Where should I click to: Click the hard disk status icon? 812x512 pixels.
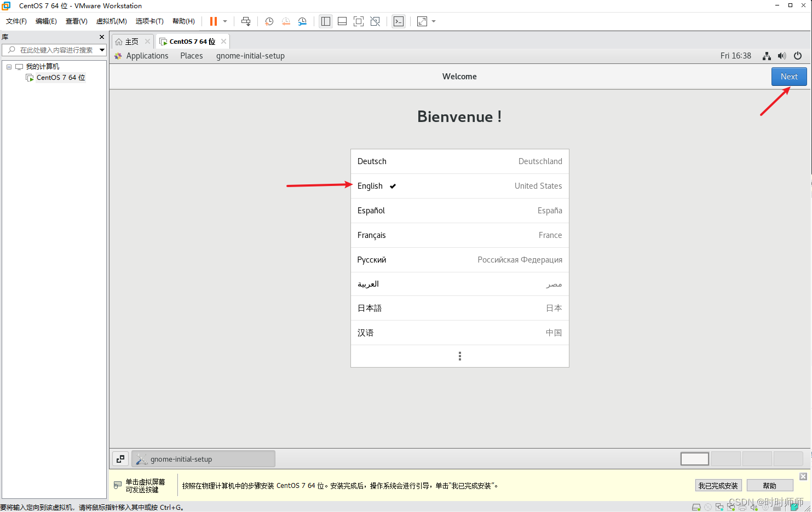(x=696, y=507)
